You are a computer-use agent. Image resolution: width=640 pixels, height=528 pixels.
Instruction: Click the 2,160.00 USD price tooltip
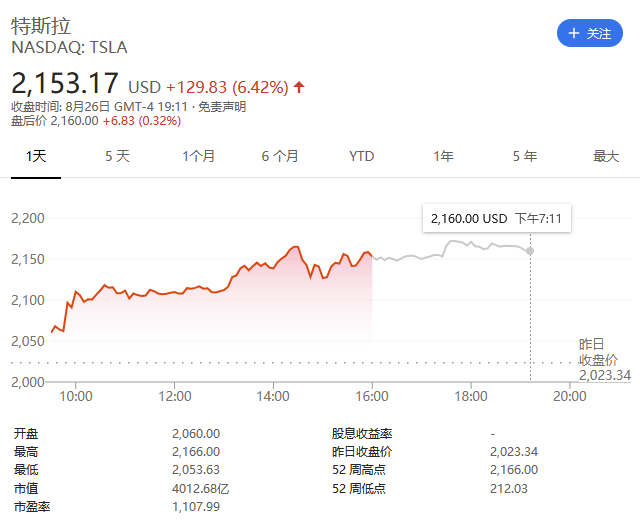coord(496,218)
